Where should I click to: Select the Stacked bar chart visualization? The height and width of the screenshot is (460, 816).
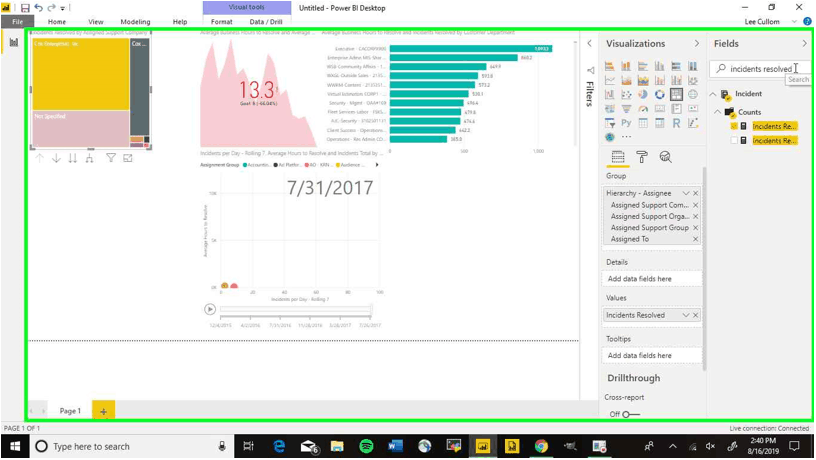click(609, 66)
